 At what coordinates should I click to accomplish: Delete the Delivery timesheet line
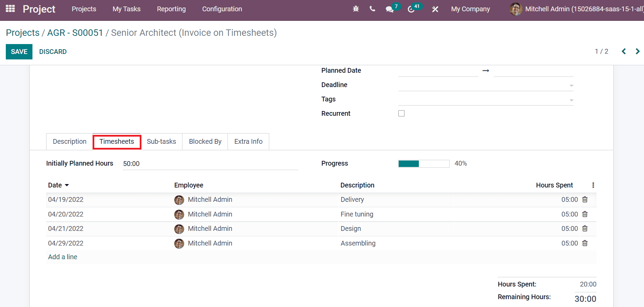(585, 199)
